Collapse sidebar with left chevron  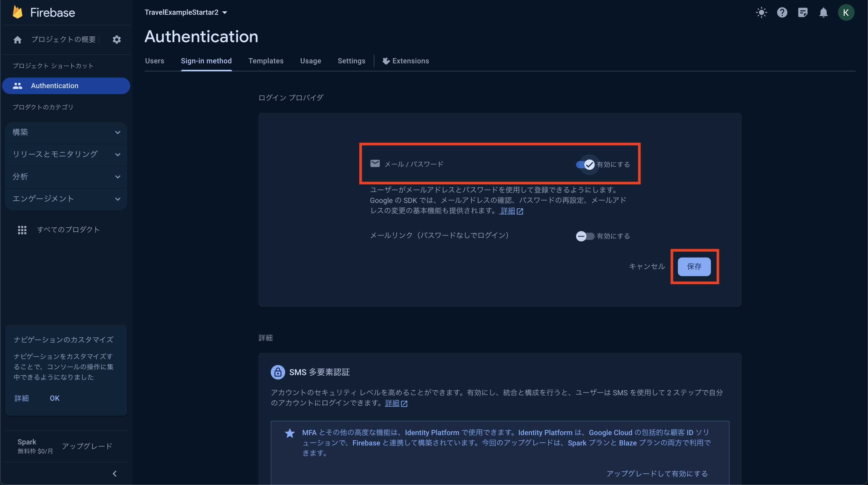(x=114, y=474)
